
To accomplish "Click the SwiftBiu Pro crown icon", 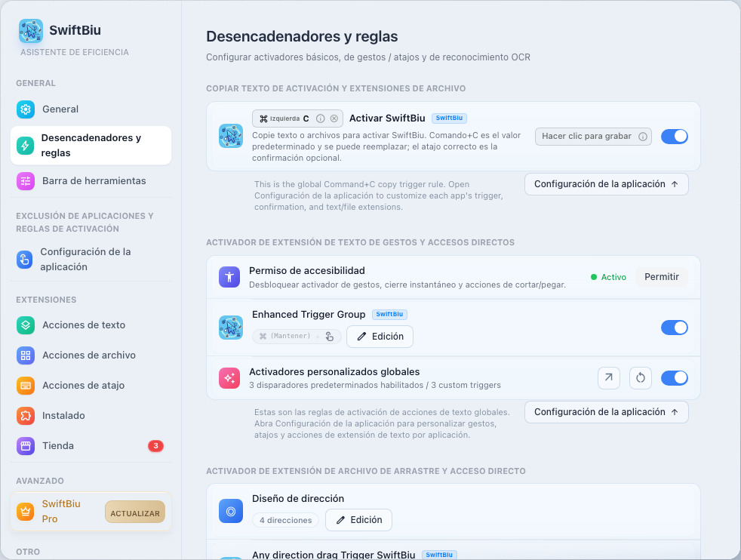I will pos(25,512).
